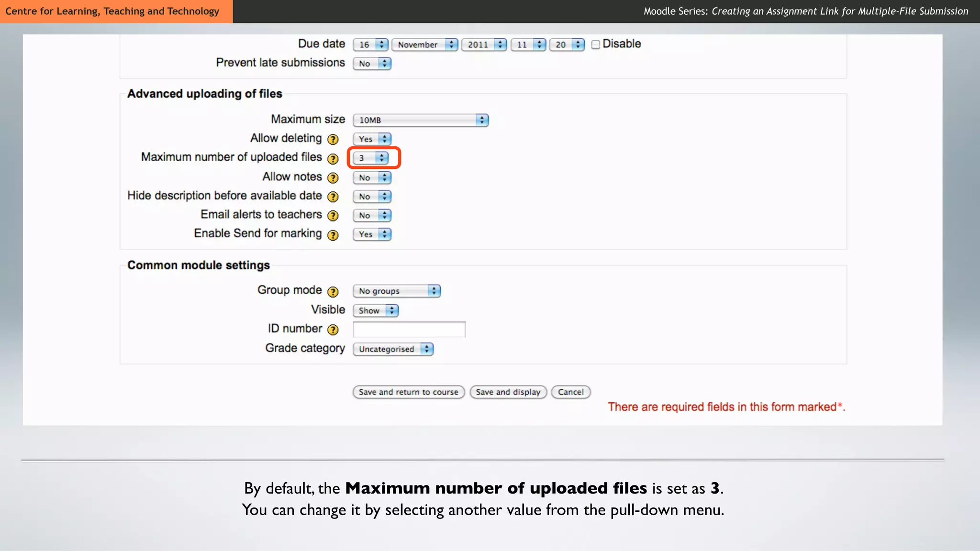Open the Due date year dropdown showing 2011

[x=484, y=44]
